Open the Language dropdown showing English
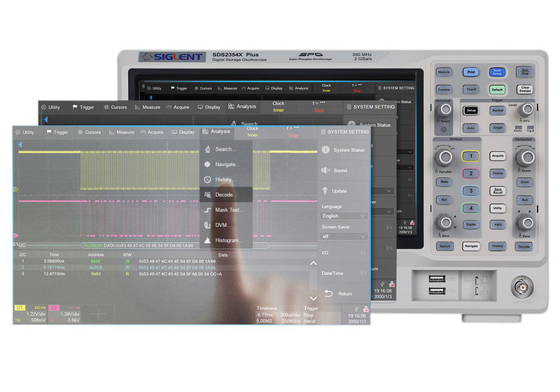Screen dimensions: 560x392 tap(344, 216)
